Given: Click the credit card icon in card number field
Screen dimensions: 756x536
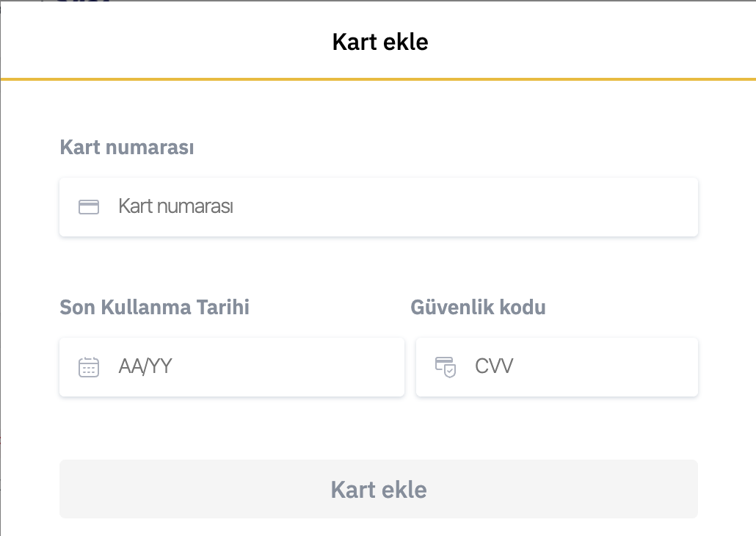Looking at the screenshot, I should pos(89,207).
